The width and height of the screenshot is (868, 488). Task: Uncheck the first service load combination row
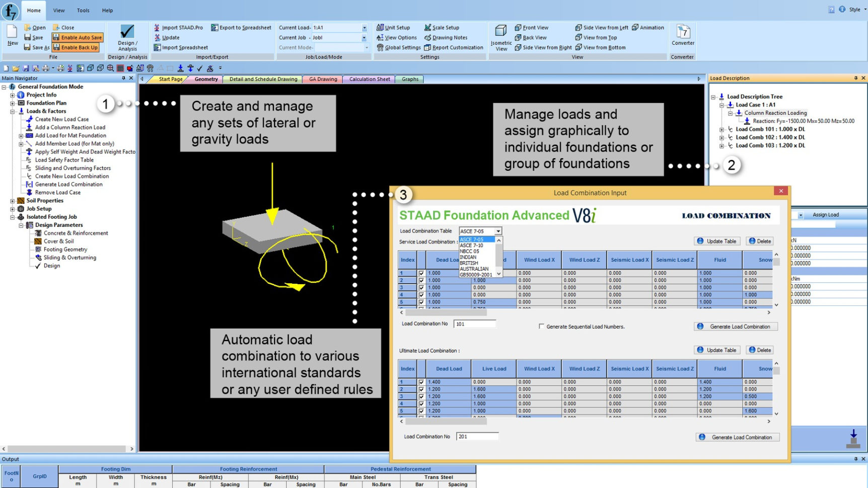click(x=421, y=273)
